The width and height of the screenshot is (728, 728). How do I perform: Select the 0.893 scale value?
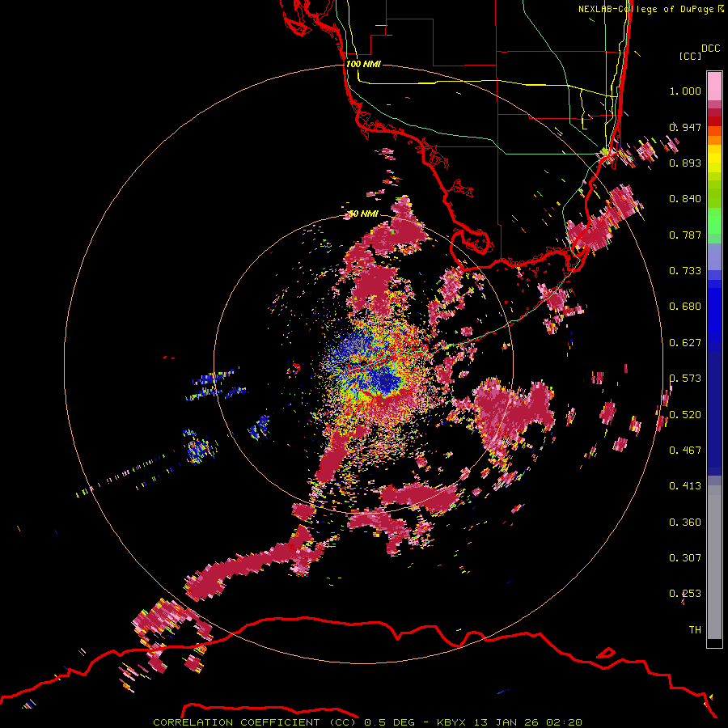point(685,163)
